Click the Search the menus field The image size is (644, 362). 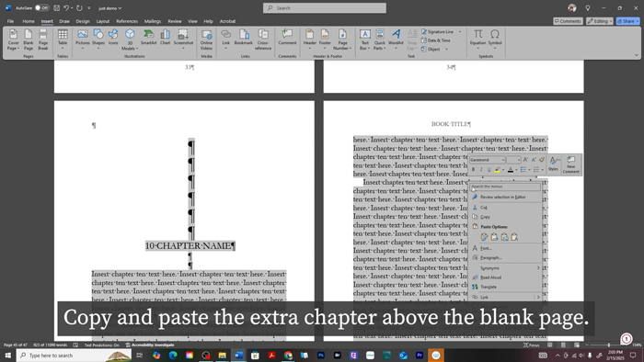tap(505, 187)
